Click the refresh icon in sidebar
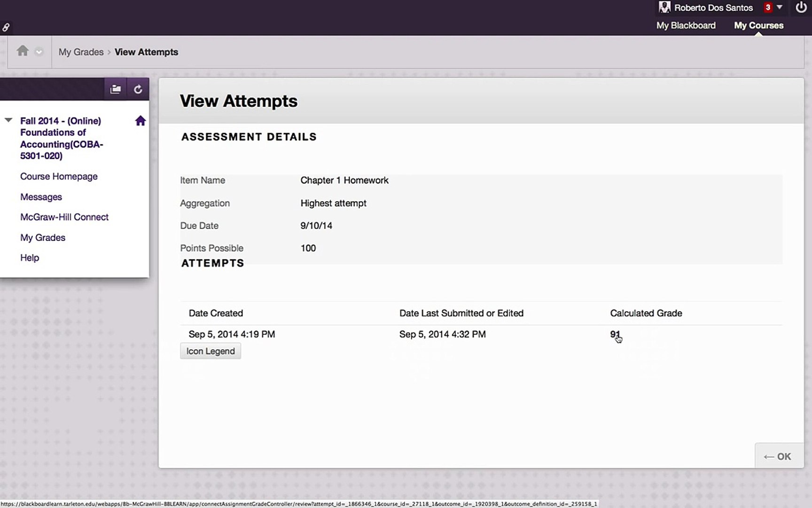 click(x=138, y=89)
